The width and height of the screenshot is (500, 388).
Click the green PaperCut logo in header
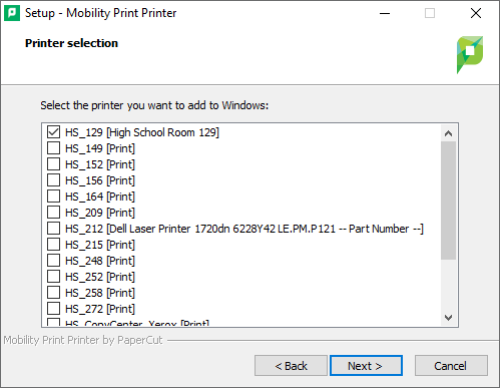pyautogui.click(x=469, y=55)
